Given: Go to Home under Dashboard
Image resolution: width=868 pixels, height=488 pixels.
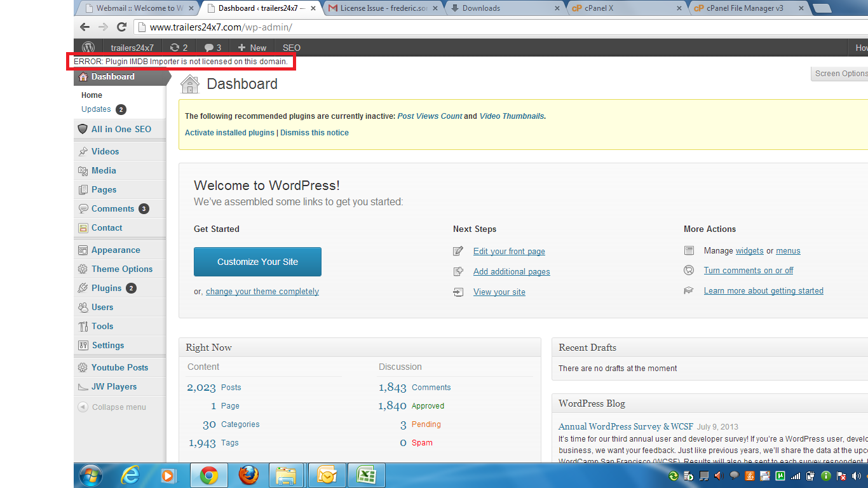Looking at the screenshot, I should coord(92,95).
